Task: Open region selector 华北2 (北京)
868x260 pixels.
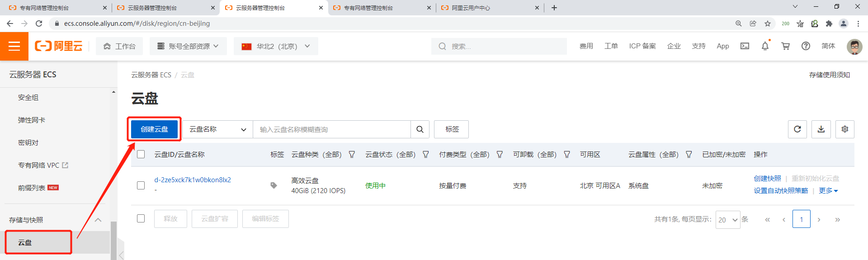Action: (276, 46)
